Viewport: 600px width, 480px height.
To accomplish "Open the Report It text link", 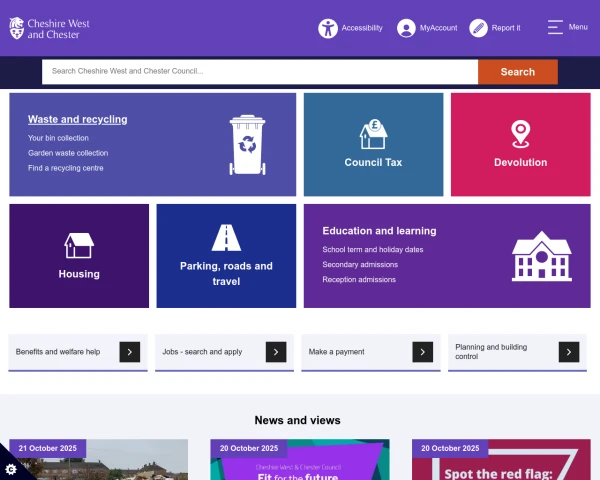I will click(506, 28).
